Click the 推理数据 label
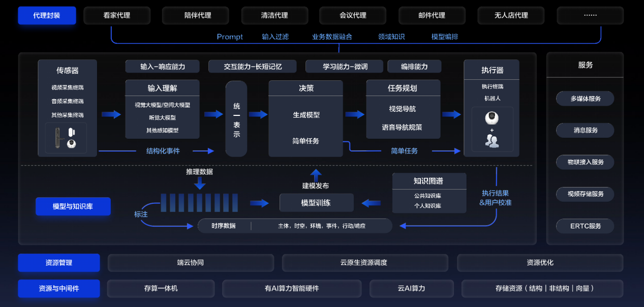 pyautogui.click(x=199, y=172)
